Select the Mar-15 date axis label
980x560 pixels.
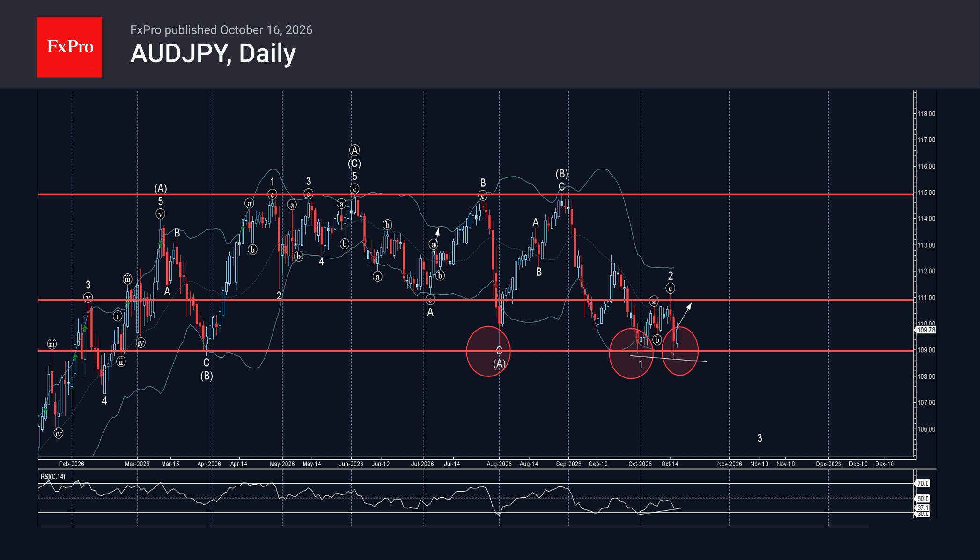tap(170, 464)
